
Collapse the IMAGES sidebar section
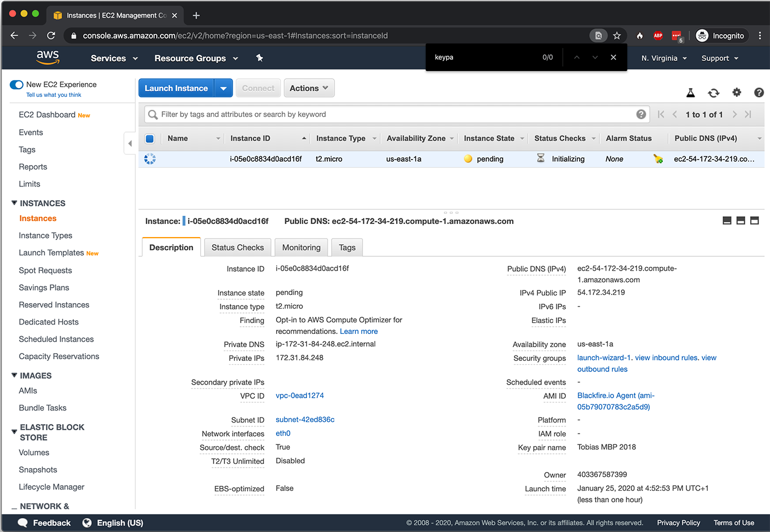(x=14, y=375)
